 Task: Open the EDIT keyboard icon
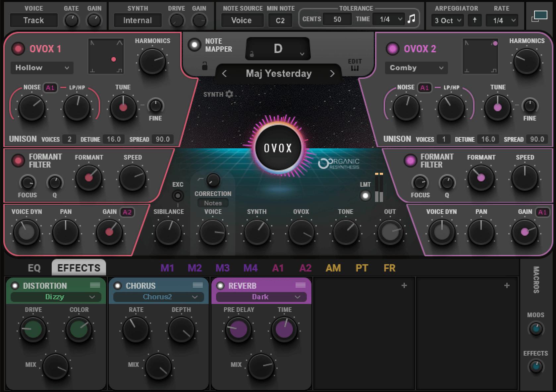point(355,68)
